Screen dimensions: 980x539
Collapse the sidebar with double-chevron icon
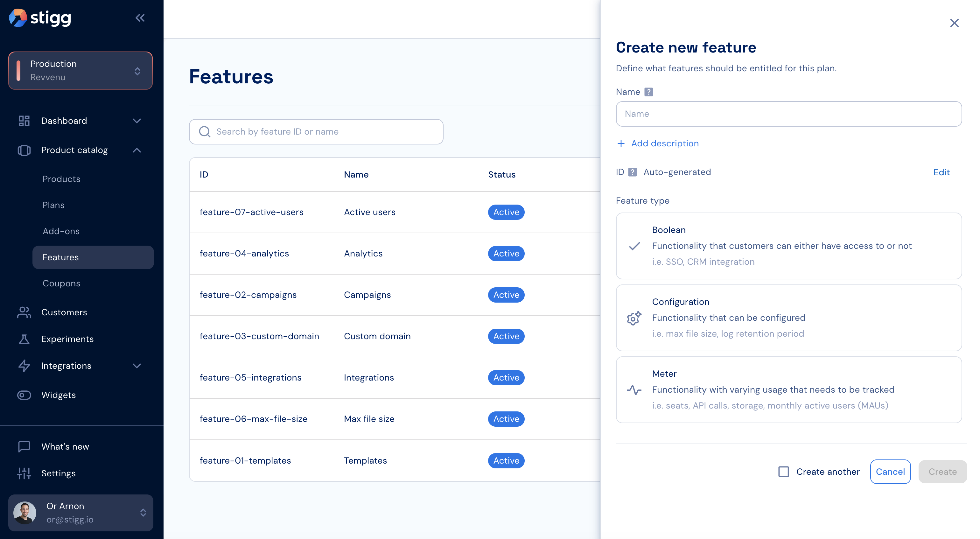coord(140,17)
